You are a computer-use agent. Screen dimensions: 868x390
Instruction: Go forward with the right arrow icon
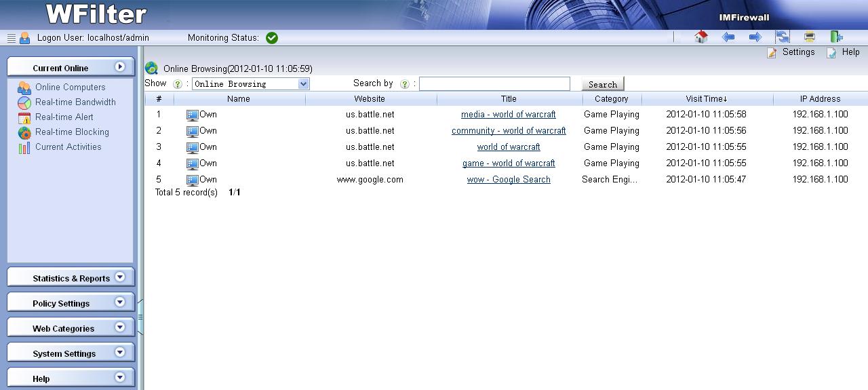[755, 37]
